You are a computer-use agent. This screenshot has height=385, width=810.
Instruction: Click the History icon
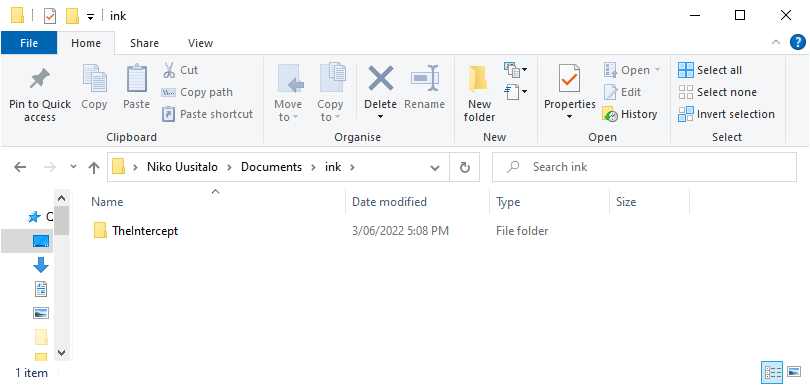coord(610,114)
